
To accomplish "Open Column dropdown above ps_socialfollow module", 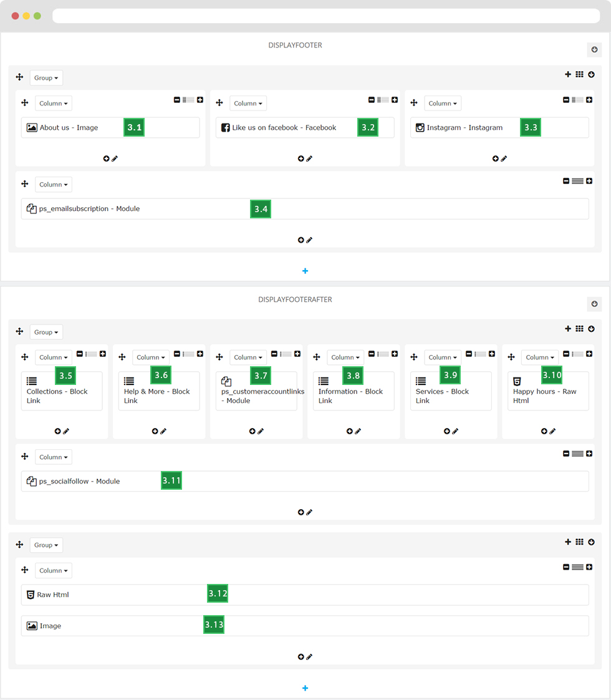I will pyautogui.click(x=54, y=457).
